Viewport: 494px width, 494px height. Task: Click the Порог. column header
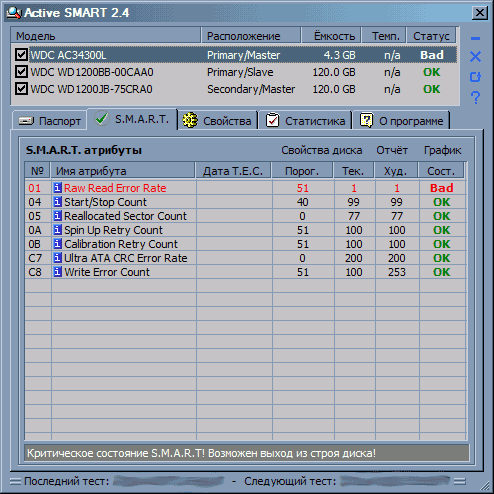point(302,171)
